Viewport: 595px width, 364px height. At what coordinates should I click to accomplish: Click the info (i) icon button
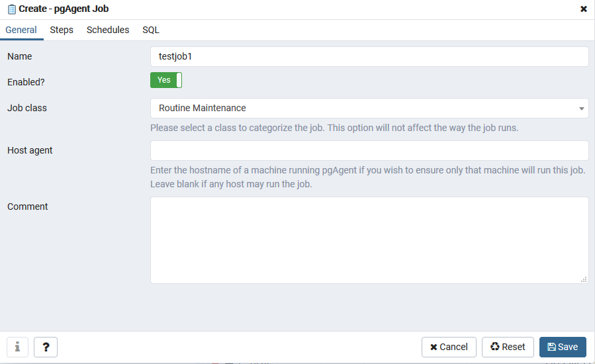tap(17, 347)
